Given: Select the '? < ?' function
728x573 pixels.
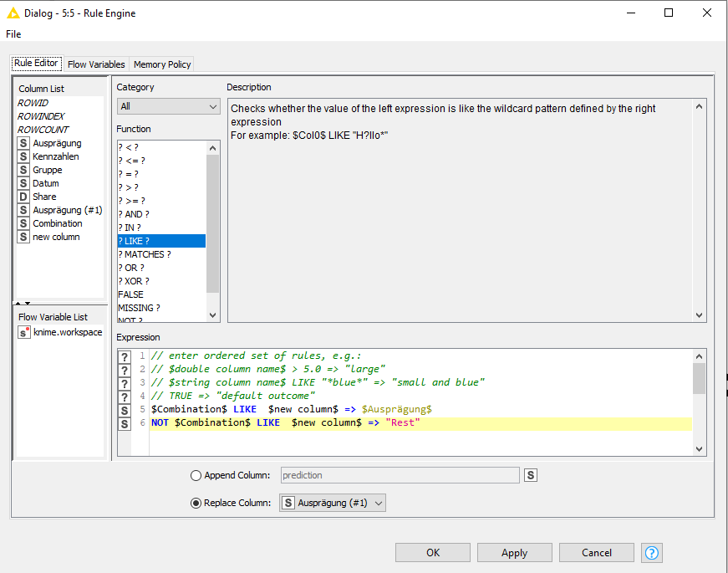Looking at the screenshot, I should [x=161, y=147].
